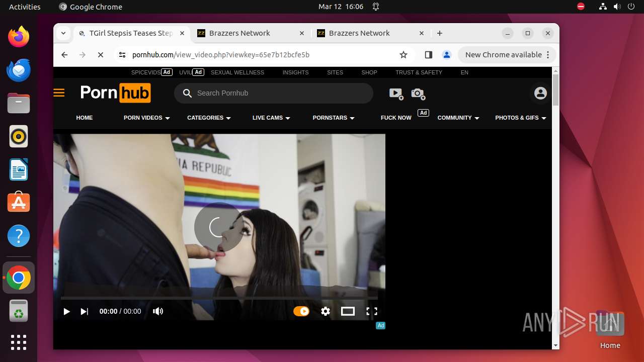Open the Sexual Wellness link
644x362 pixels.
tap(237, 72)
